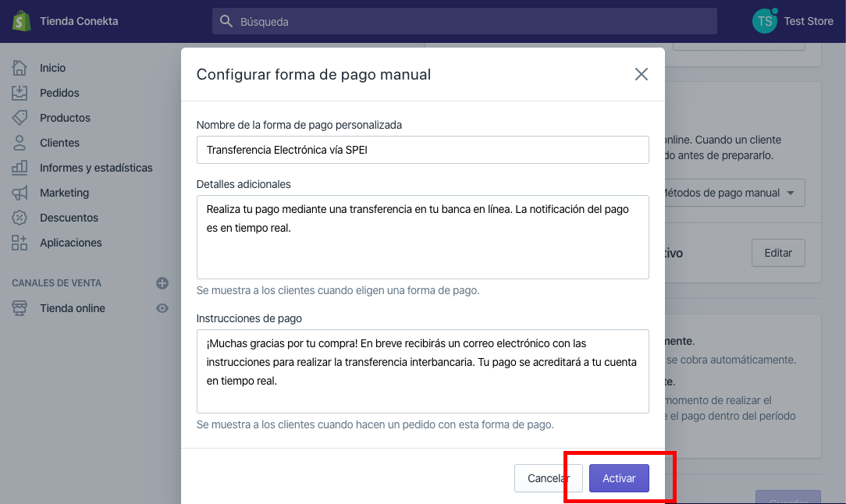The image size is (846, 504).
Task: Click the Configurar forma de pago manual title
Action: [314, 74]
